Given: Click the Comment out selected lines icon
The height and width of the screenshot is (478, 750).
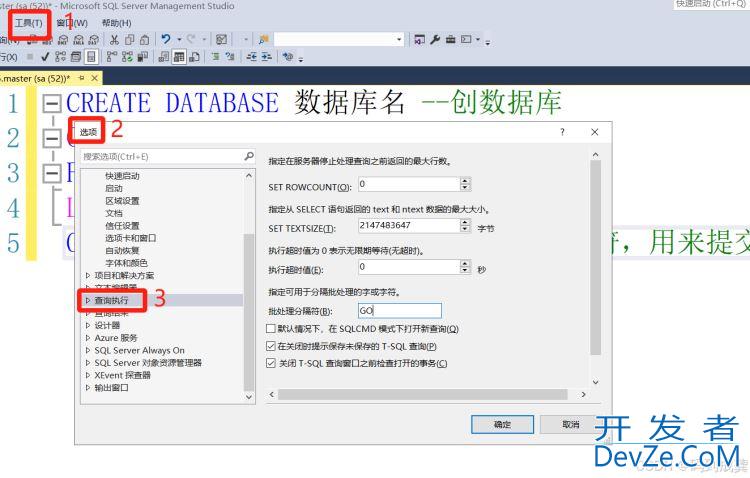Looking at the screenshot, I should tap(216, 57).
